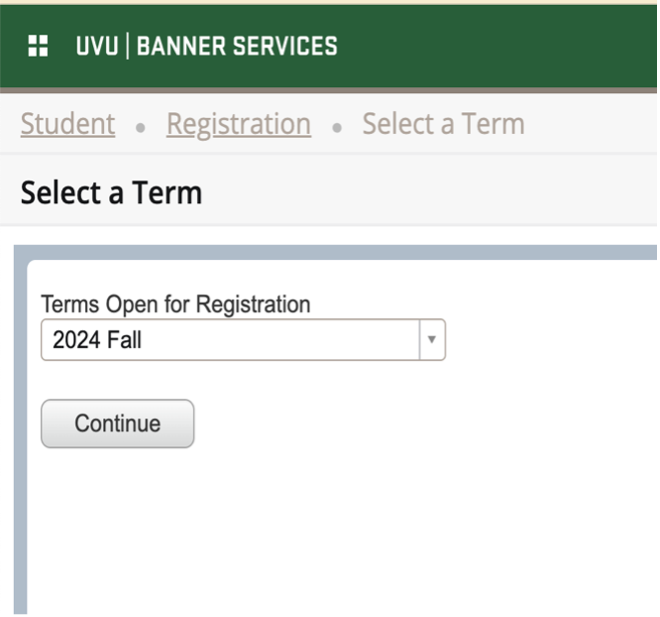Click the vertical divider beside UVU
The image size is (660, 617).
tap(128, 46)
